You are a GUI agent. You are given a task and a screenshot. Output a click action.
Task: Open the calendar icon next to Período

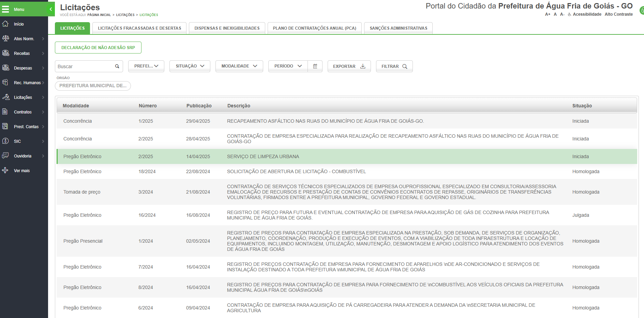click(x=315, y=66)
